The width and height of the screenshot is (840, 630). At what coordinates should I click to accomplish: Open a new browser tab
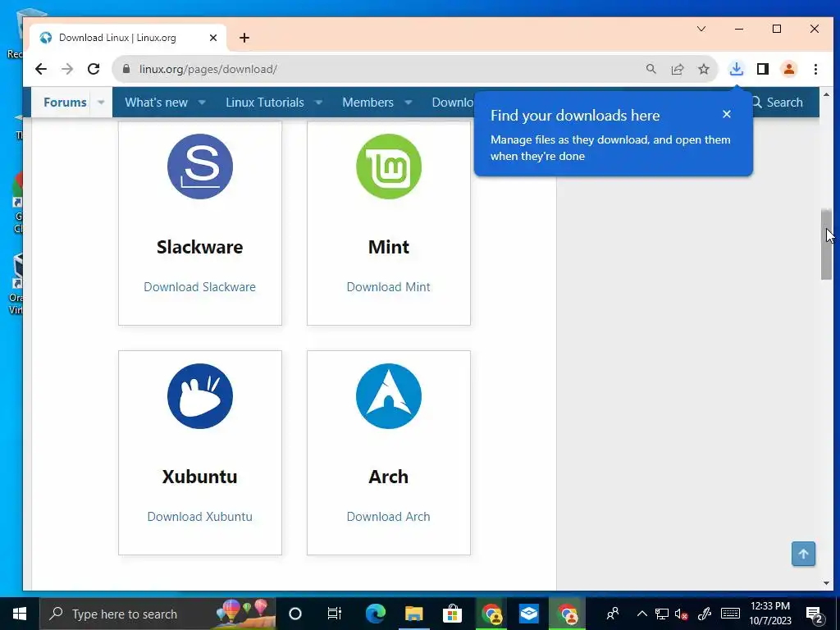[x=244, y=38]
